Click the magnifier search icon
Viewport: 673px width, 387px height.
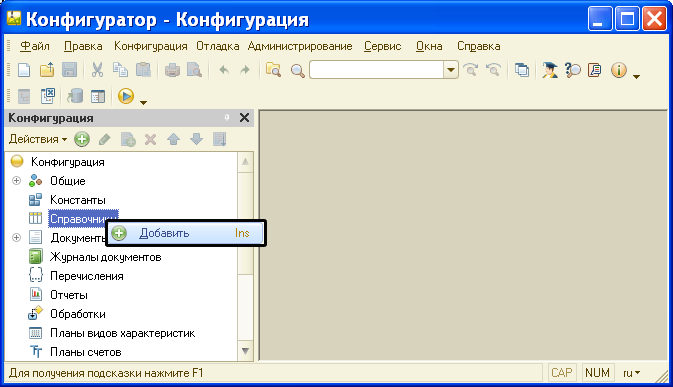pyautogui.click(x=297, y=70)
